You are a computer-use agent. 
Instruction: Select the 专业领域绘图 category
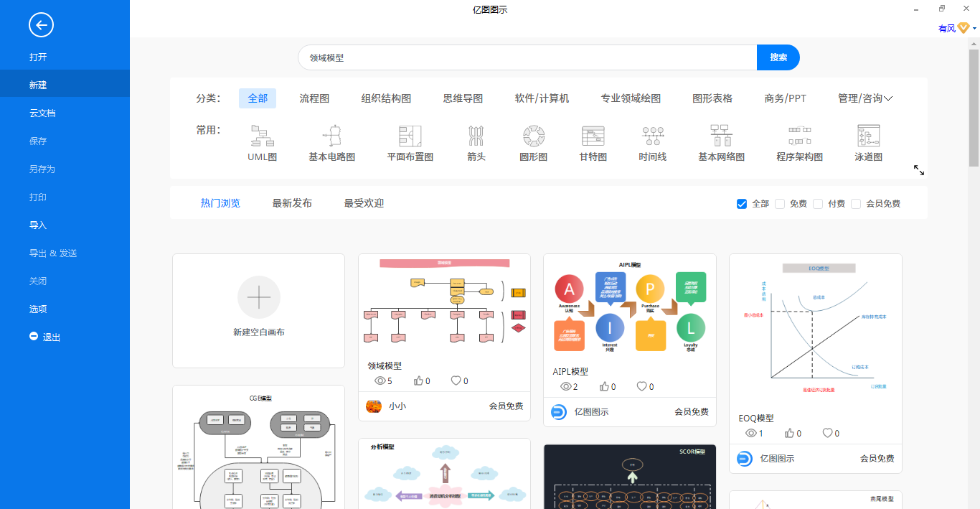click(631, 98)
